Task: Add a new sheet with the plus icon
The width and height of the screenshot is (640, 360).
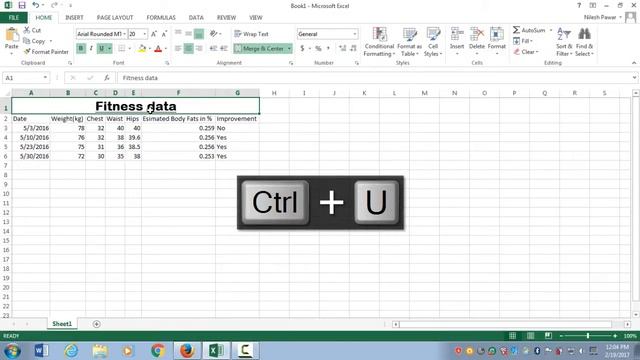Action: point(96,324)
